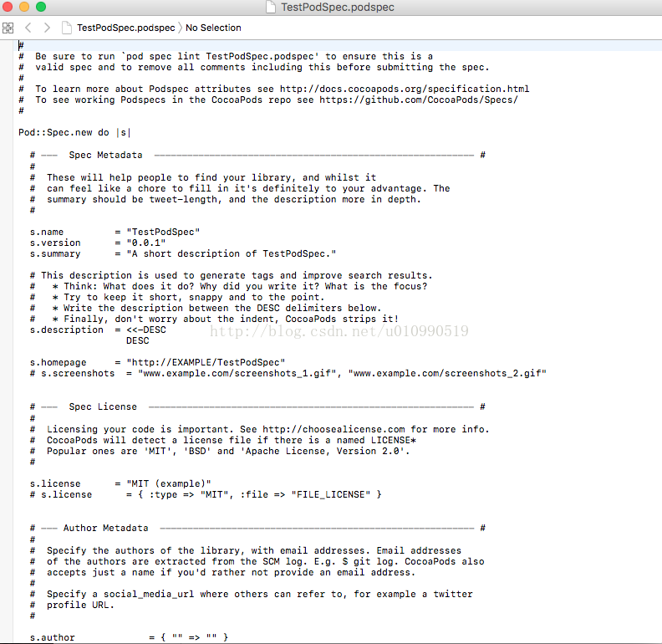Viewport: 662px width, 644px height.
Task: Click the s.author line
Action: tap(129, 637)
